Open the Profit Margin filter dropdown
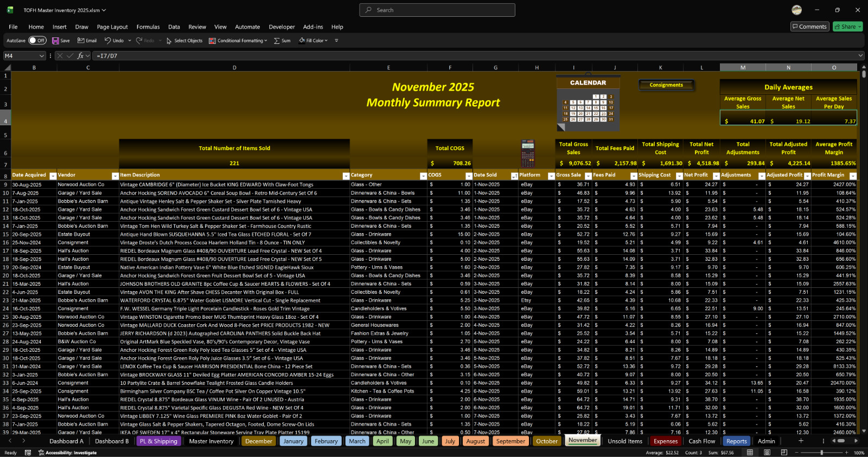868x457 pixels. [853, 176]
